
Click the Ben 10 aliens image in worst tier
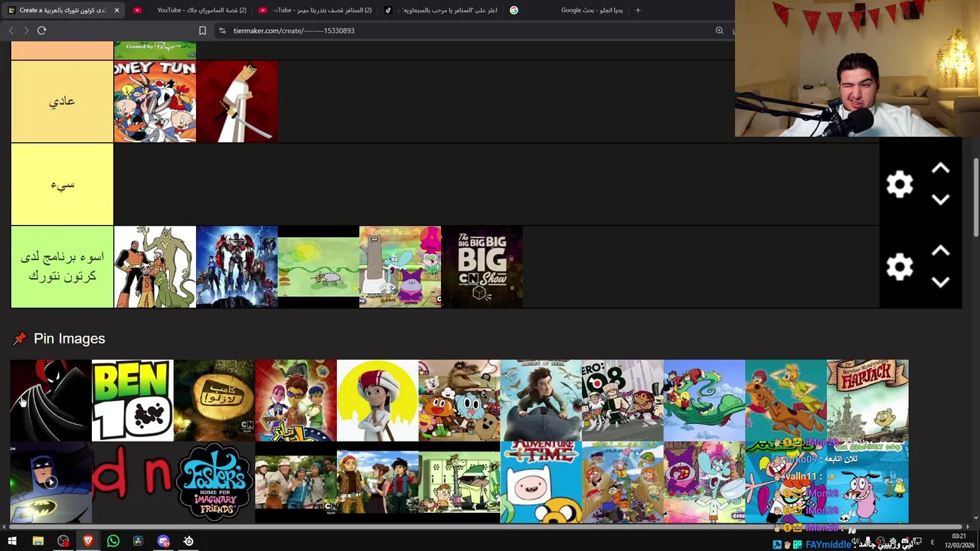click(155, 267)
